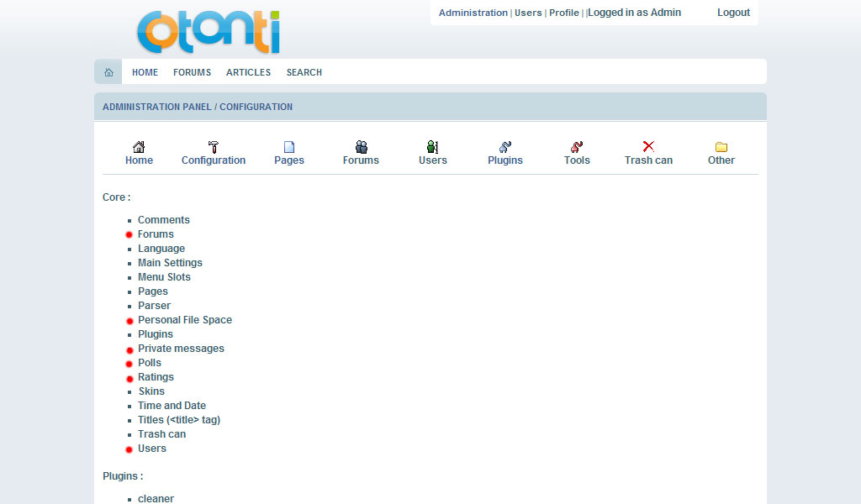The height and width of the screenshot is (504, 861).
Task: Open the Pages document icon
Action: point(289,147)
